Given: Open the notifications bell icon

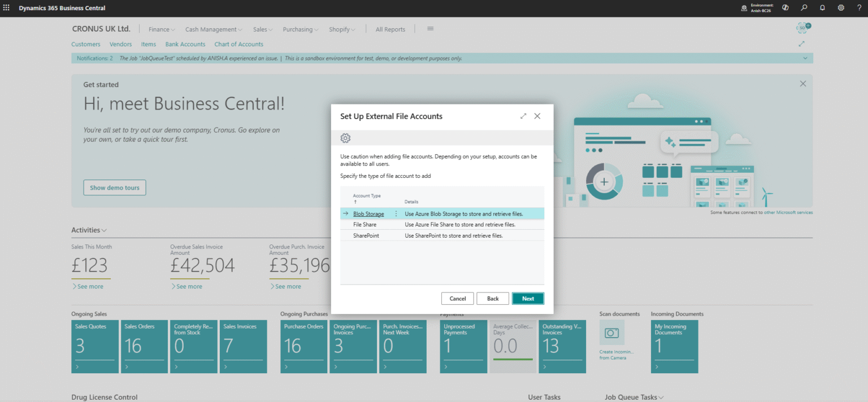Looking at the screenshot, I should point(822,8).
